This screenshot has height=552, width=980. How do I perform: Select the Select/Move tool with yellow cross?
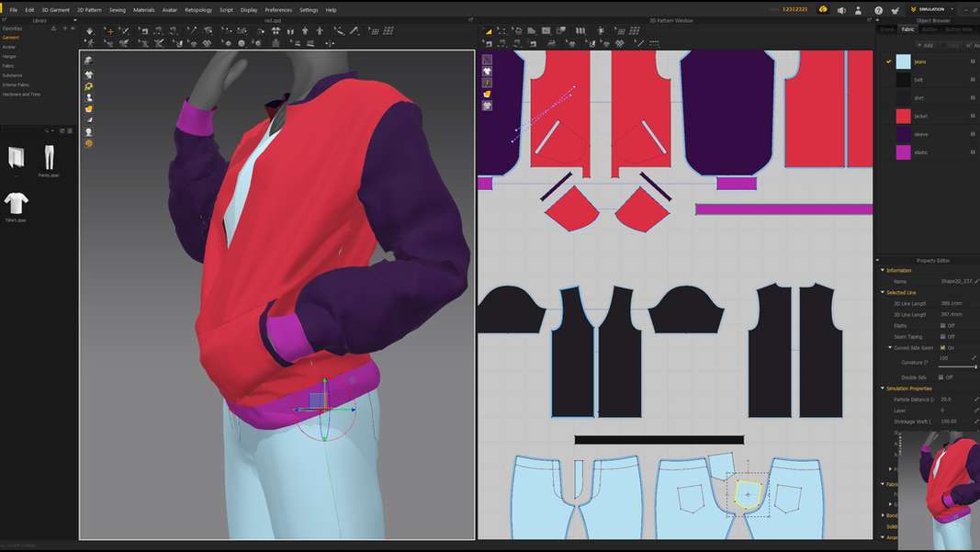point(108,30)
